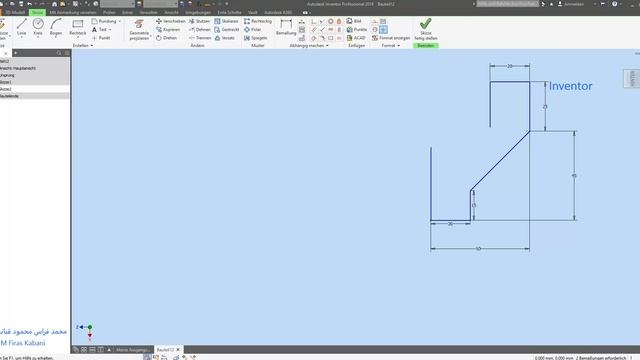Activate the Kopieren copy tool
The height and width of the screenshot is (360, 640).
click(168, 29)
